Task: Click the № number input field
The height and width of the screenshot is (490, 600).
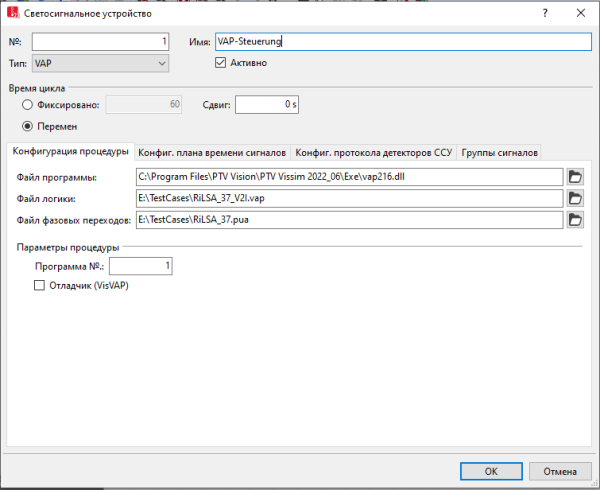Action: click(x=100, y=42)
